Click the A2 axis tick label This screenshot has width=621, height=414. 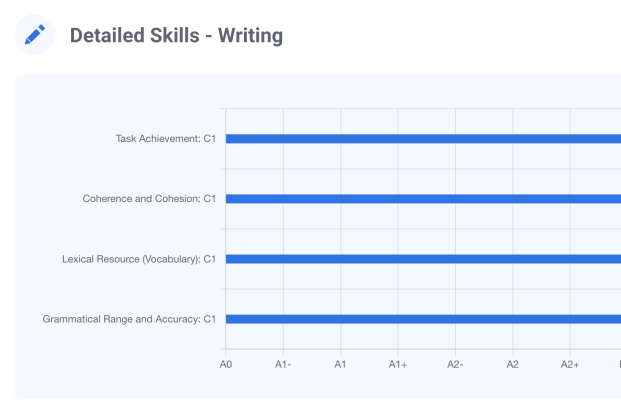[512, 365]
